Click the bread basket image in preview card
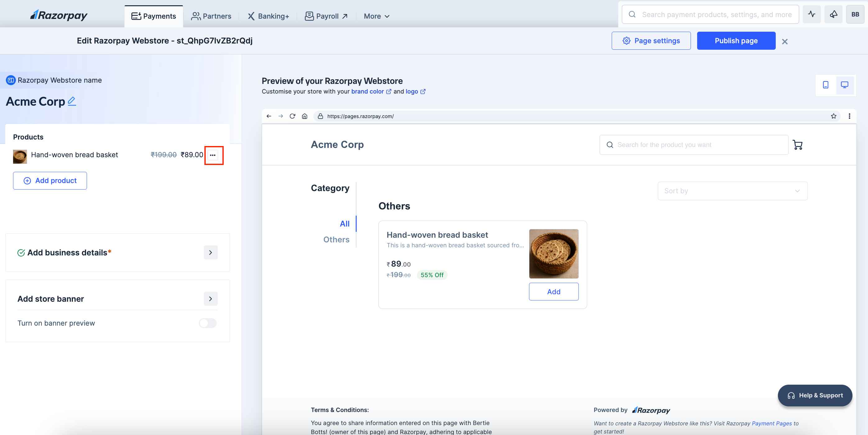 [554, 254]
